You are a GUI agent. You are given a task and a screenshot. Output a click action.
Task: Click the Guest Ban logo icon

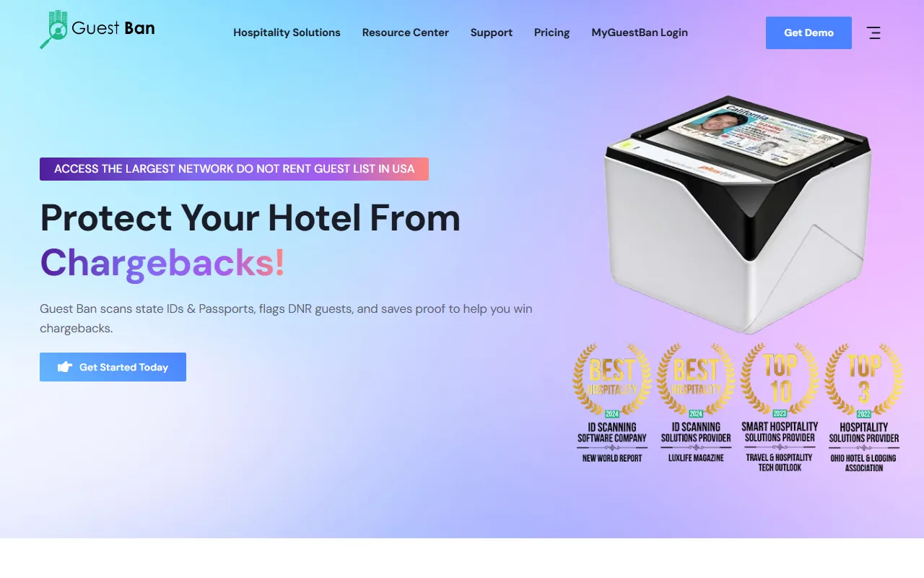54,30
